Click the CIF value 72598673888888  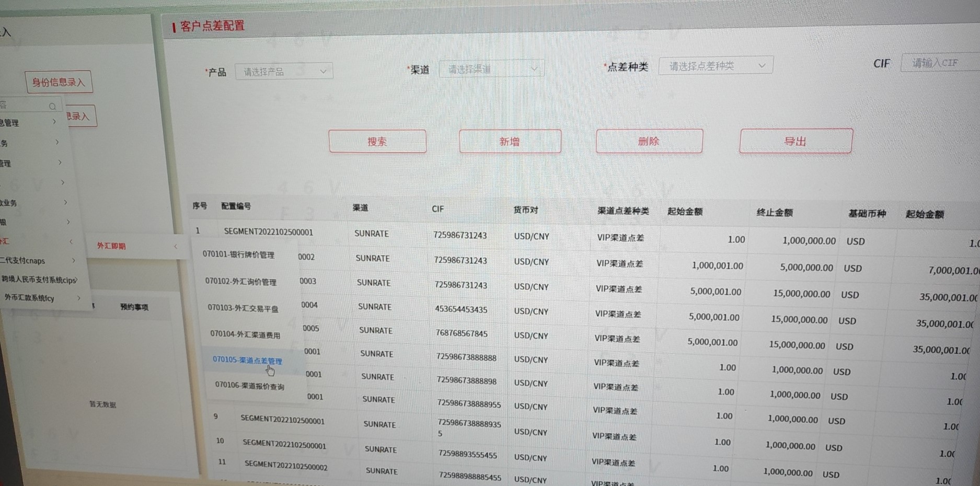click(x=466, y=357)
